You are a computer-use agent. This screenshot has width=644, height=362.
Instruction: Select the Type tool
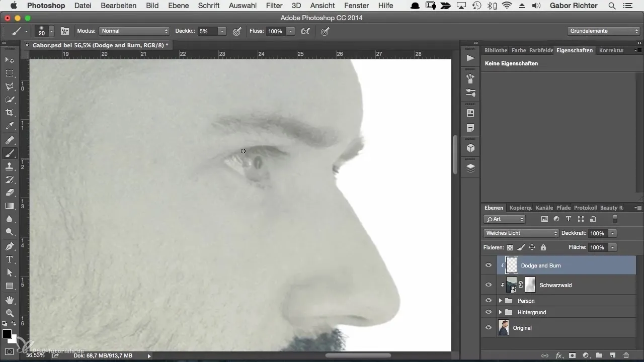[x=9, y=259]
